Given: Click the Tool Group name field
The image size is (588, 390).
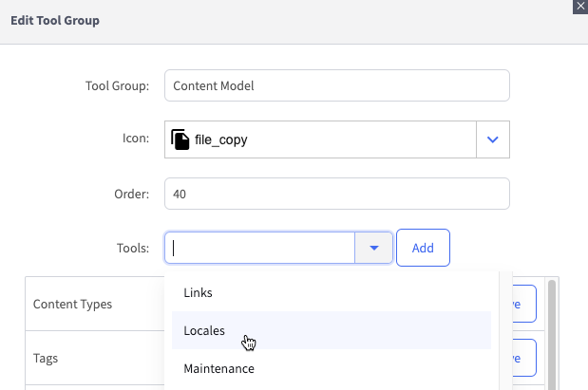Looking at the screenshot, I should (336, 85).
